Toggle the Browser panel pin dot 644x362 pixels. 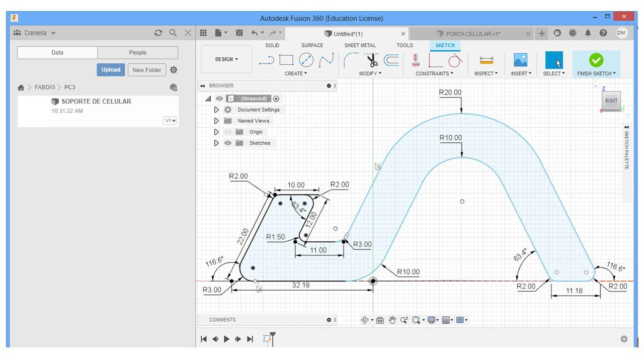click(329, 86)
